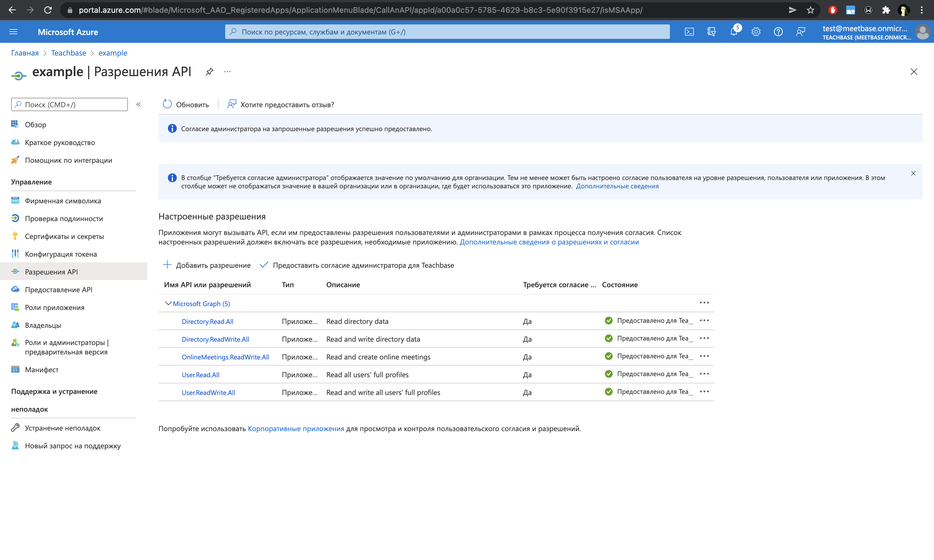934x560 pixels.
Task: Open the Directory.Read.All permission
Action: [207, 321]
